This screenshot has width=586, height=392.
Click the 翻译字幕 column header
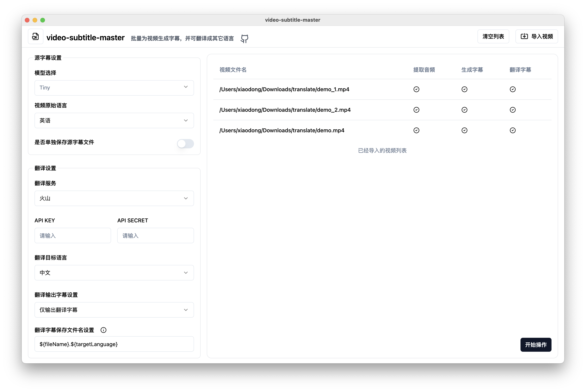click(x=520, y=70)
